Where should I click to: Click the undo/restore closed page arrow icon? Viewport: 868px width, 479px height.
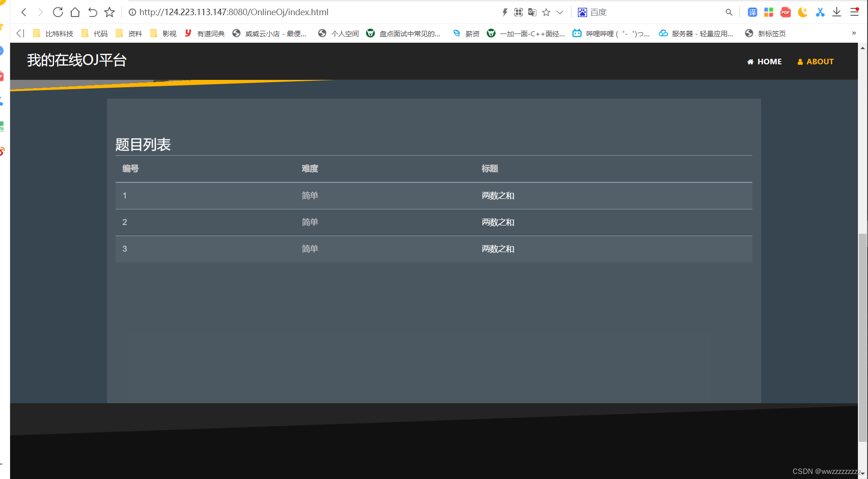[x=92, y=12]
